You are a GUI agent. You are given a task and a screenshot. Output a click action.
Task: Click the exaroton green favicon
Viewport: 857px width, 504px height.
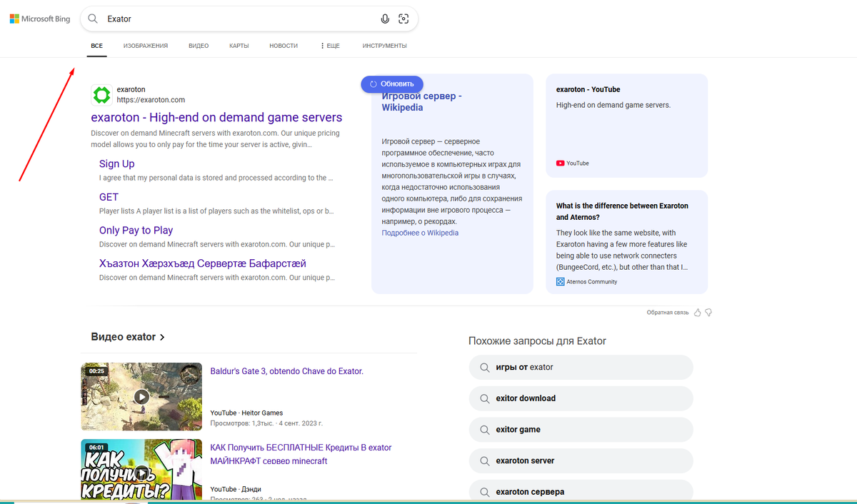[101, 95]
